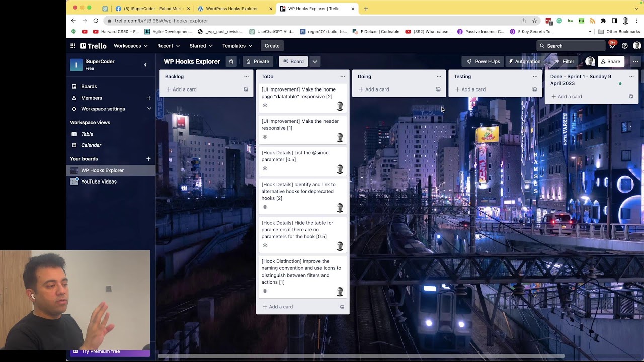Viewport: 644px width, 362px height.
Task: Expand Workspace settings chevron in sidebar
Action: pos(149,109)
